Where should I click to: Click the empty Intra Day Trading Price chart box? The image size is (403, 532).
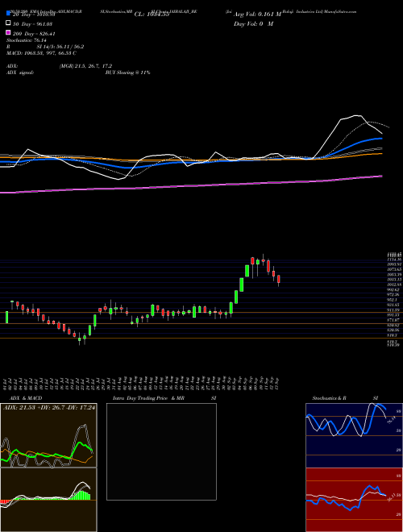161,451
